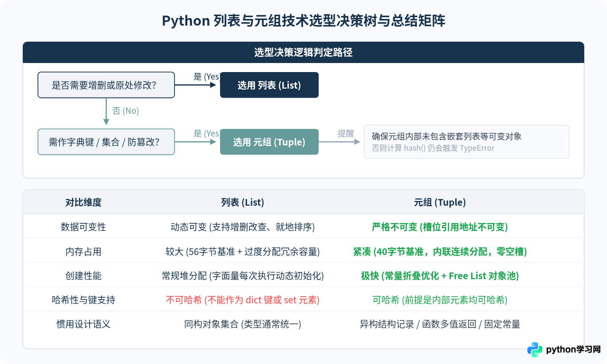607x364 pixels.
Task: Select the '需作字典键 / 集合 / 防篡改?' decision box
Action: click(x=106, y=142)
